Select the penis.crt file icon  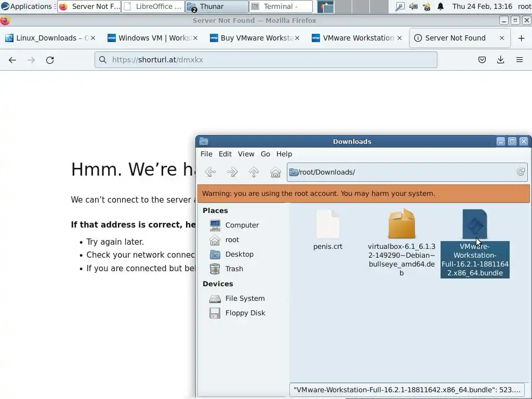pos(328,224)
